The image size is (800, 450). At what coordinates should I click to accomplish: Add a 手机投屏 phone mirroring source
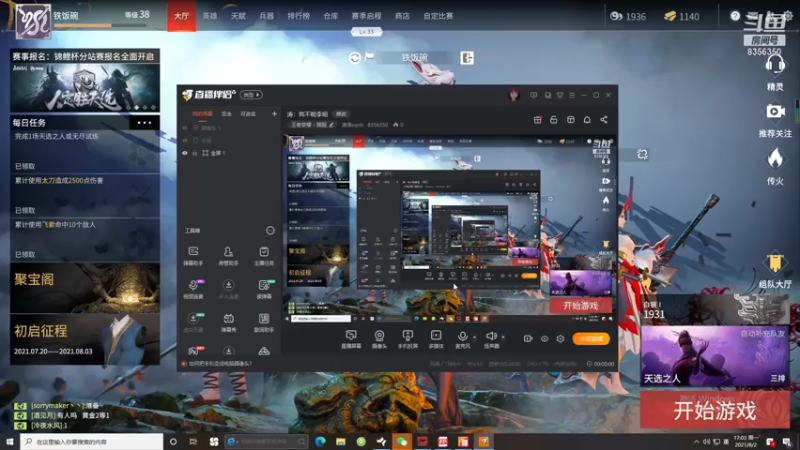pyautogui.click(x=407, y=339)
